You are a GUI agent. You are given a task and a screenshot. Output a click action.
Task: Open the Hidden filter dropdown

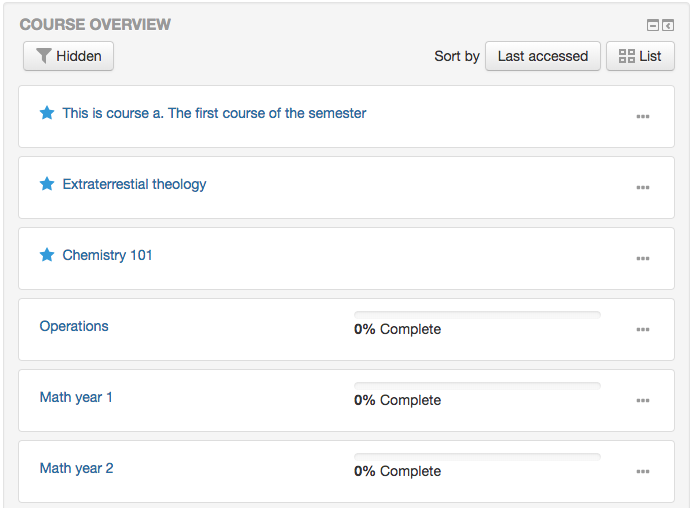pyautogui.click(x=69, y=56)
